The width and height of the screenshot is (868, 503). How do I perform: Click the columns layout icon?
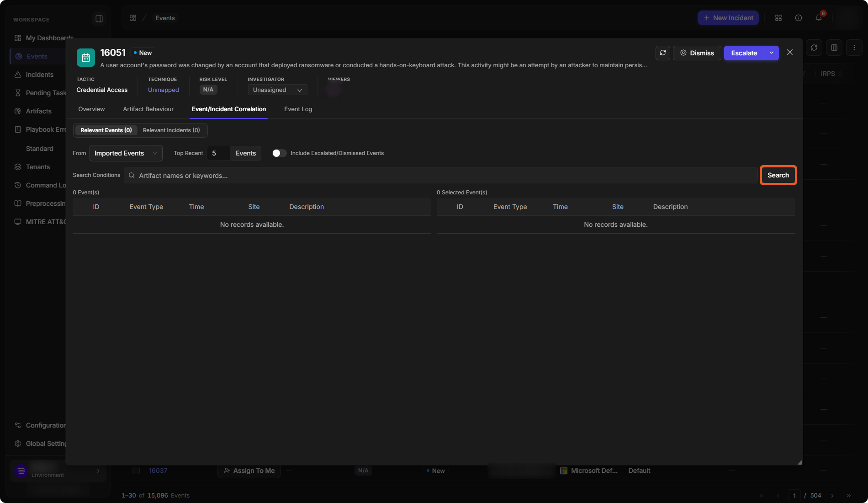click(834, 48)
